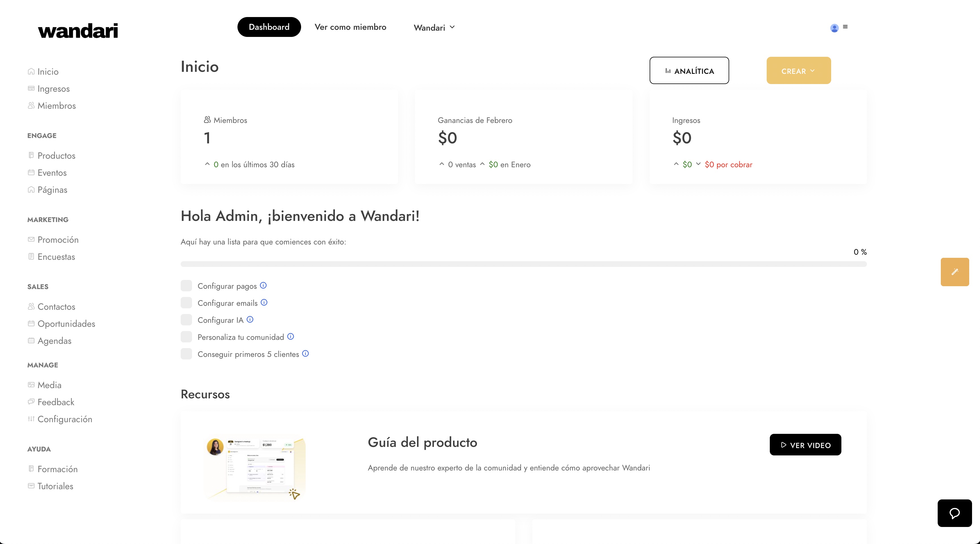Click info icon next to Configurar emails

(264, 303)
